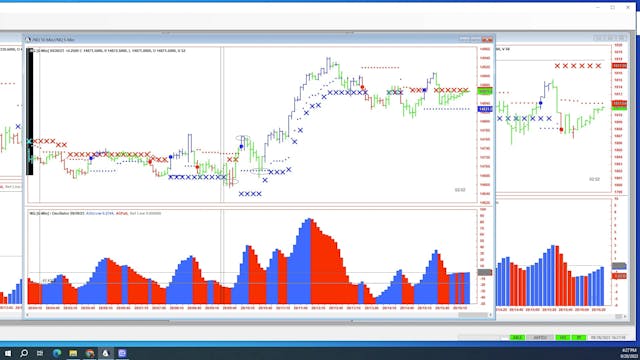Close the front chart window with the red X
The width and height of the screenshot is (640, 360).
[x=487, y=40]
